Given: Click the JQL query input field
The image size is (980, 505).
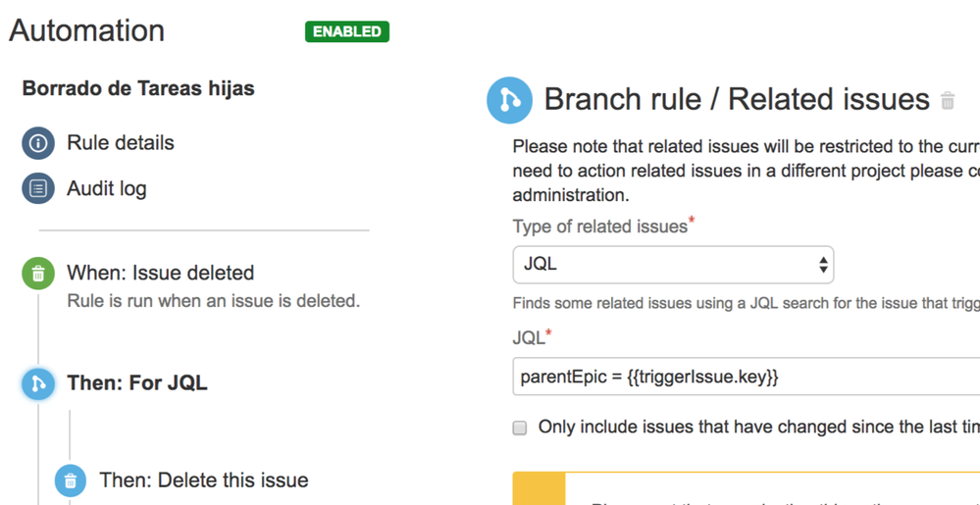Looking at the screenshot, I should pyautogui.click(x=747, y=377).
